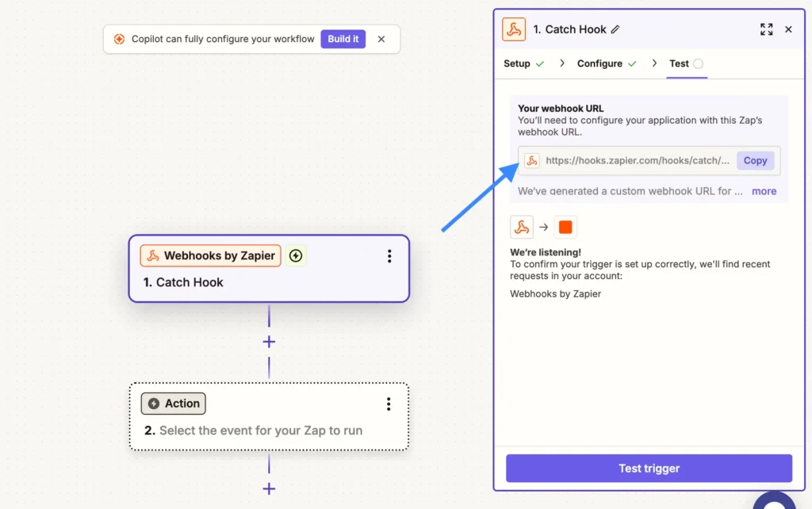Select the Test tab
This screenshot has width=812, height=509.
[680, 63]
